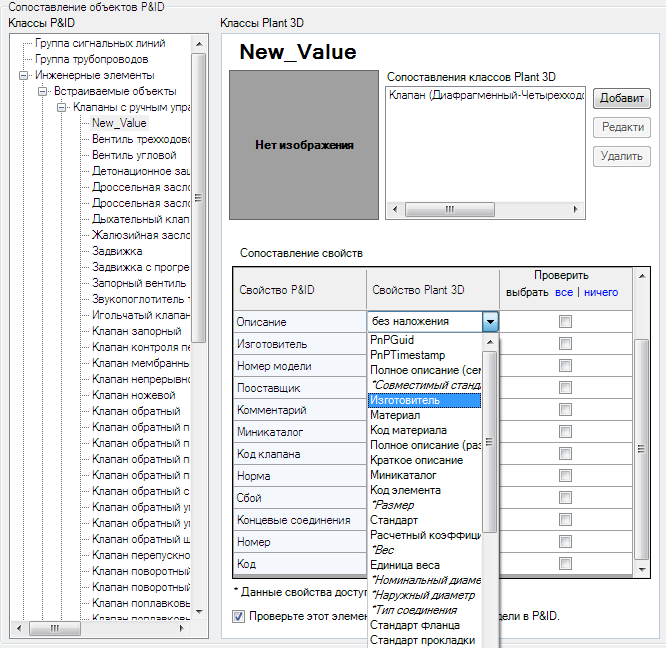This screenshot has width=666, height=648.
Task: Click the 'все' select-all link
Action: 564,293
